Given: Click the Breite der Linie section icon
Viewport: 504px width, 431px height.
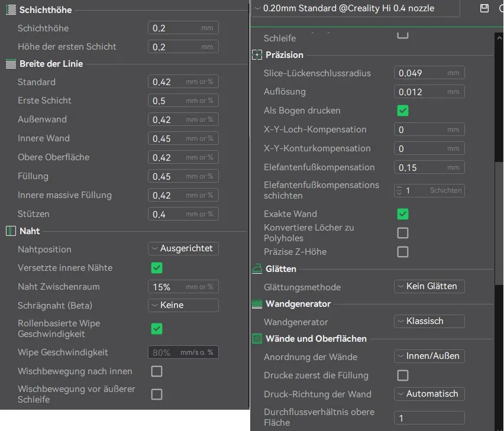Looking at the screenshot, I should coord(11,64).
